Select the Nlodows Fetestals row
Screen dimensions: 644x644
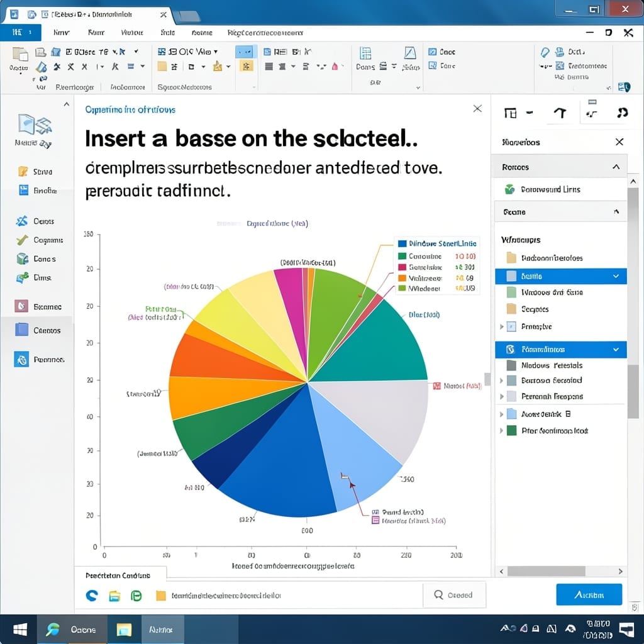pyautogui.click(x=560, y=365)
